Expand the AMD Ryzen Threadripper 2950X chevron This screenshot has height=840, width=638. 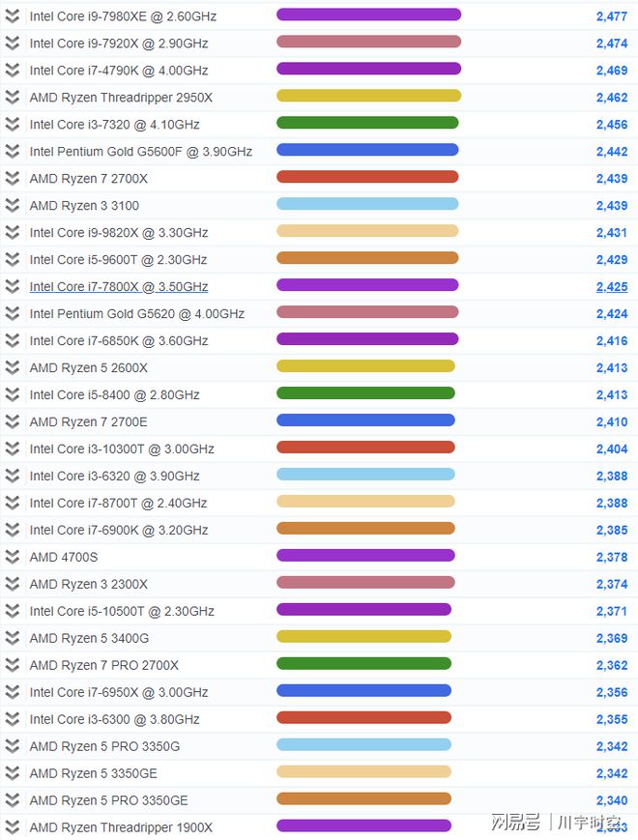pyautogui.click(x=12, y=98)
